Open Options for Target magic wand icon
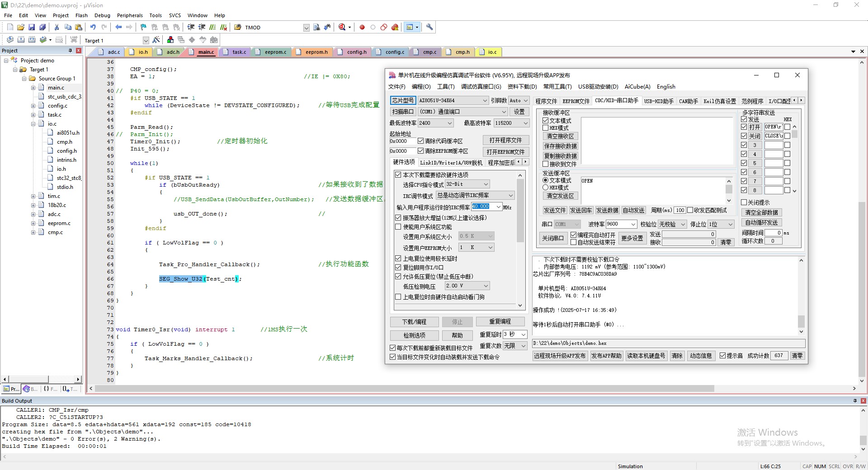Viewport: 868px width, 470px height. point(156,40)
